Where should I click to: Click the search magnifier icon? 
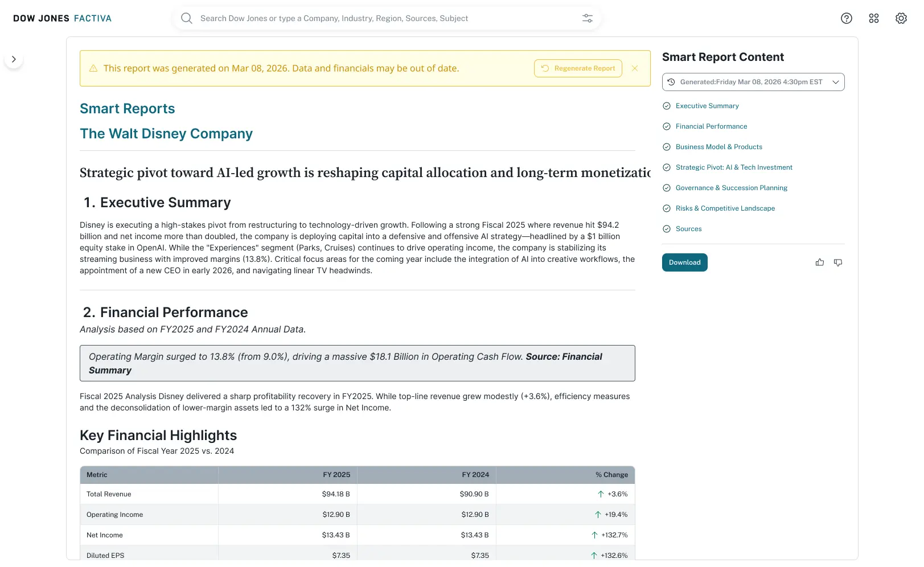[186, 18]
